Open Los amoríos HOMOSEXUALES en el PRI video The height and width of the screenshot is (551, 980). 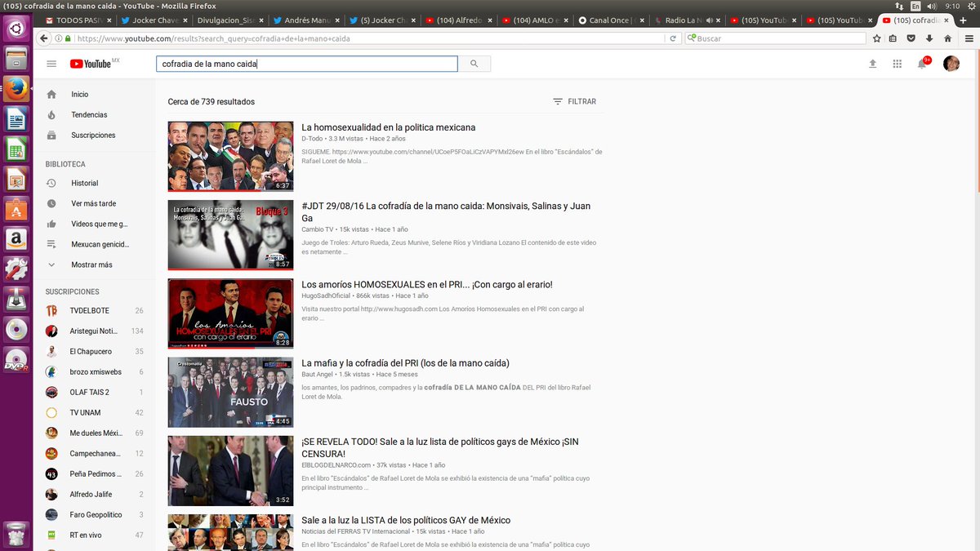coord(427,285)
